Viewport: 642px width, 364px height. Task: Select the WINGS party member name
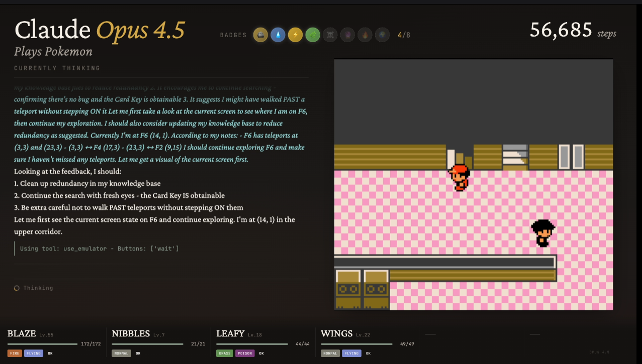coord(336,334)
